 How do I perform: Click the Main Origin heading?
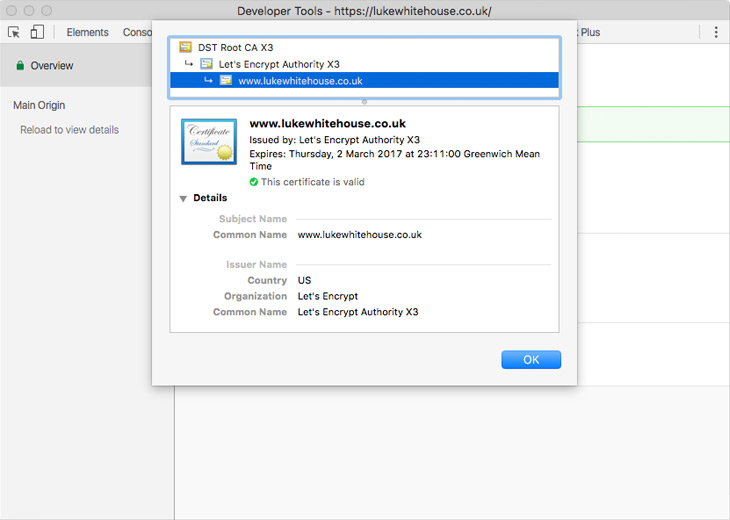[39, 105]
